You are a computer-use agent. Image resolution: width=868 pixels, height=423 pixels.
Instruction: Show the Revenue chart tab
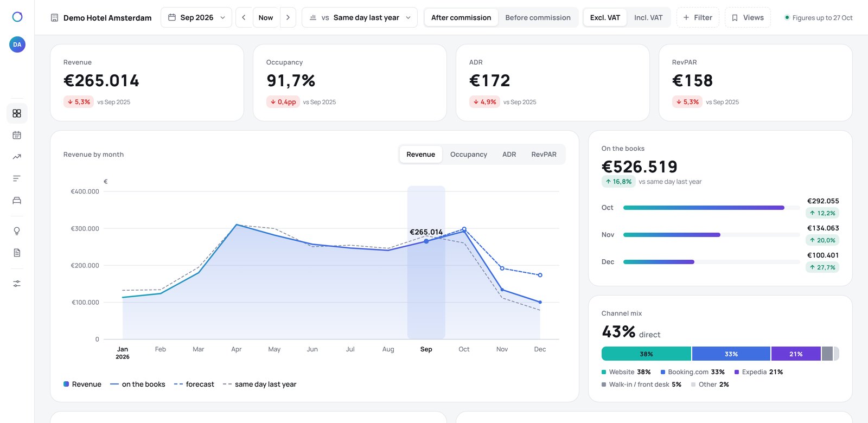click(x=421, y=155)
